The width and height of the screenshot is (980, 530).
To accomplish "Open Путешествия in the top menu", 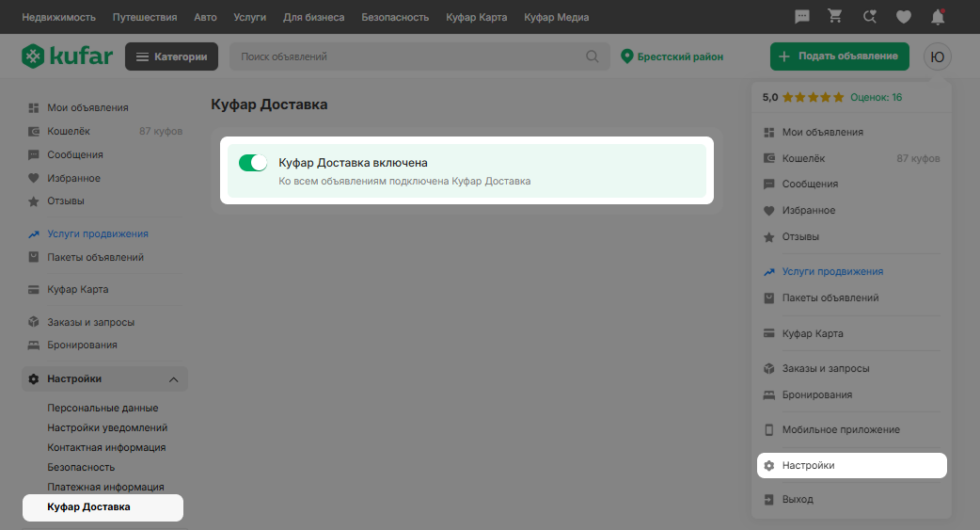I will coord(145,17).
